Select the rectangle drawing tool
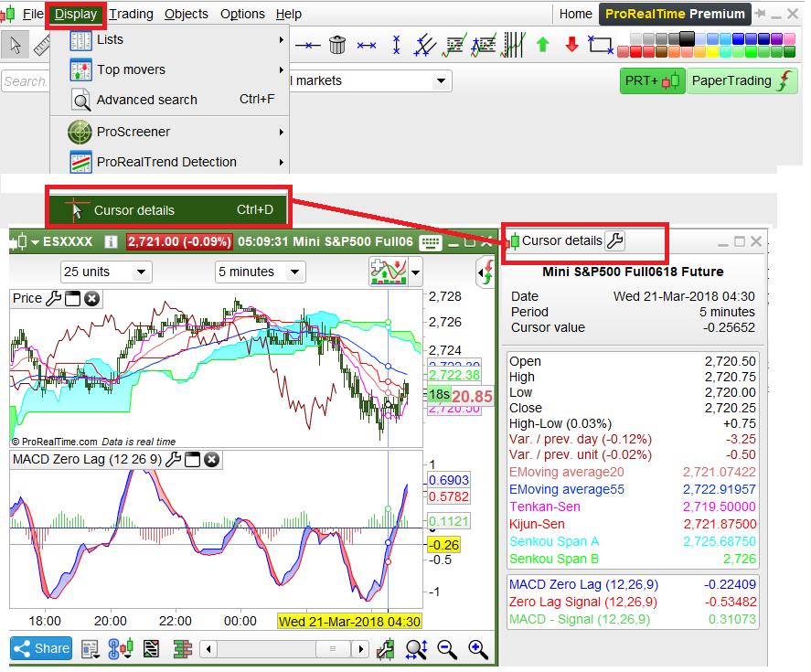The height and width of the screenshot is (672, 811). pyautogui.click(x=601, y=45)
